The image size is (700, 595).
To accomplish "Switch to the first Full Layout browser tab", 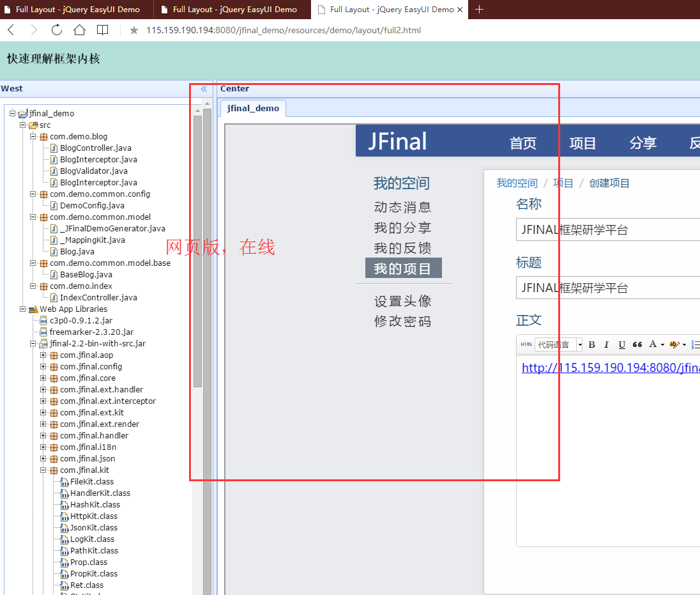I will [77, 10].
